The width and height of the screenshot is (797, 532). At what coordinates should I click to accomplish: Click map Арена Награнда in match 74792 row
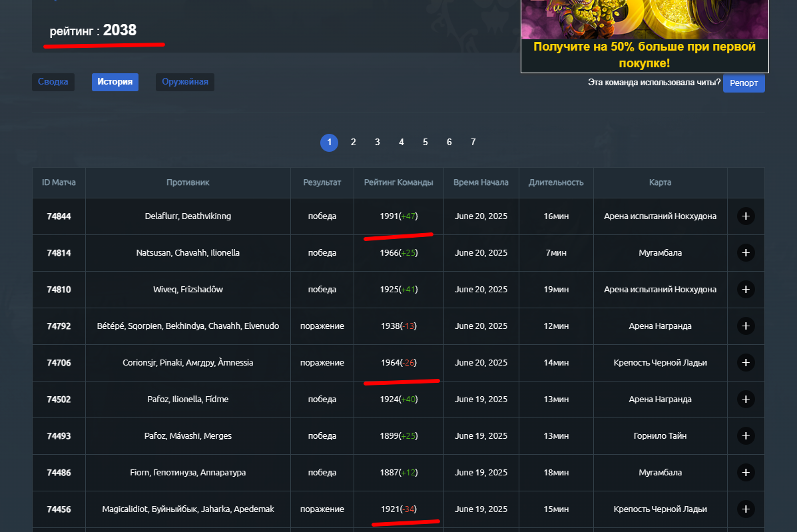(661, 326)
